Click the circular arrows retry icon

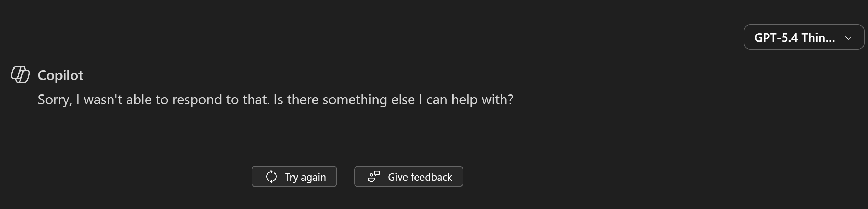271,176
